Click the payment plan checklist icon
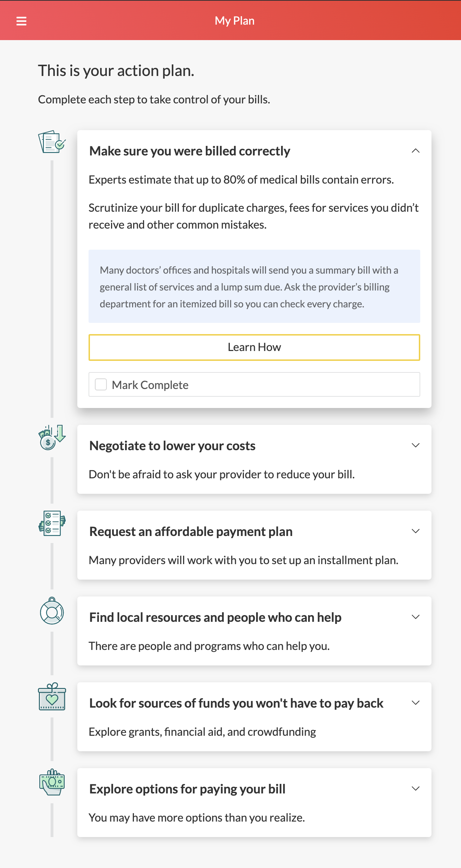 52,523
